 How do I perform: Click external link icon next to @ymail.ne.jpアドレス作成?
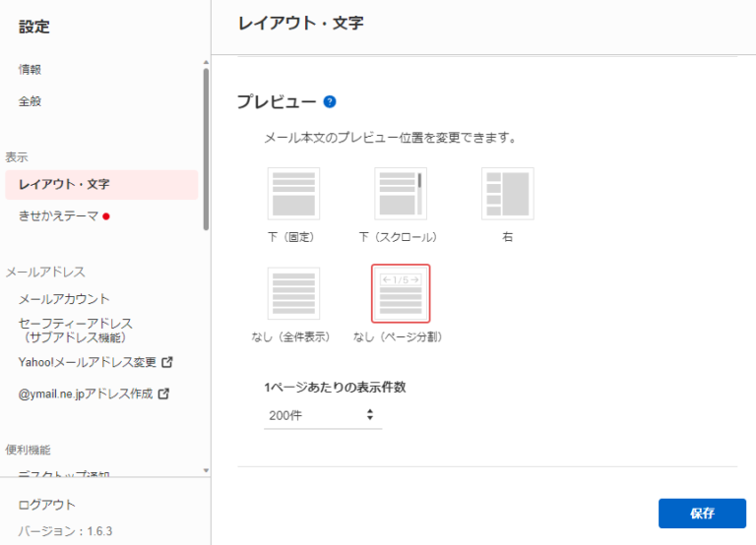point(163,394)
